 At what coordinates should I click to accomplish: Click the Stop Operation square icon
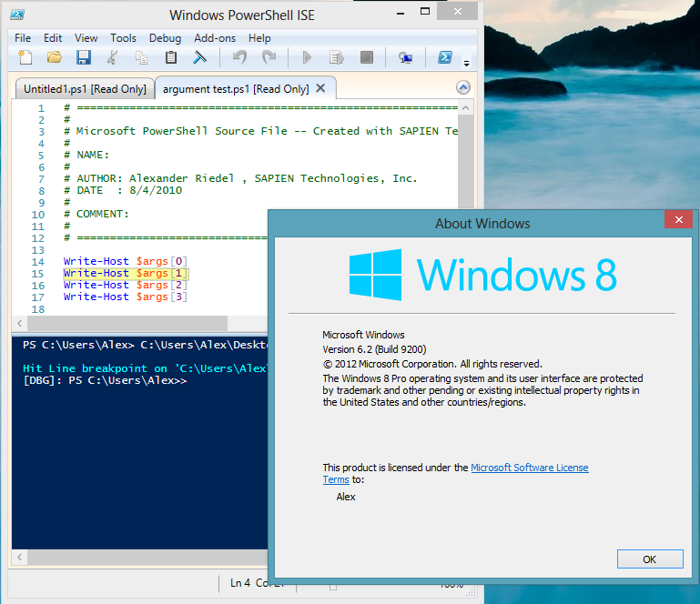(367, 57)
